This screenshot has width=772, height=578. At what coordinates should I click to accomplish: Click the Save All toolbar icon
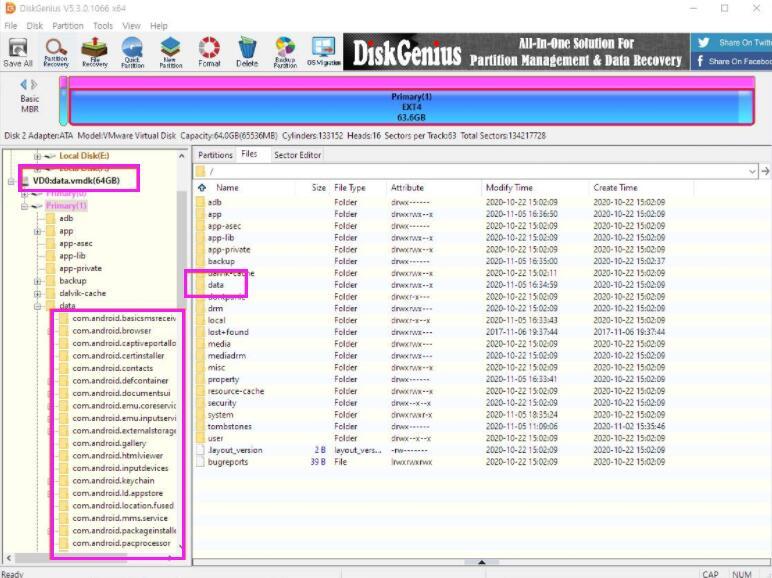pos(18,52)
